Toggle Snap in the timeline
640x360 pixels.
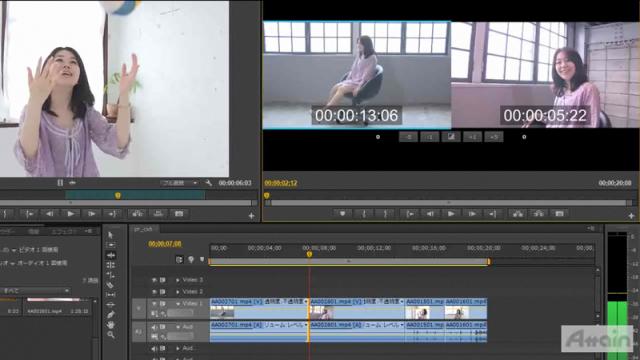(x=179, y=260)
